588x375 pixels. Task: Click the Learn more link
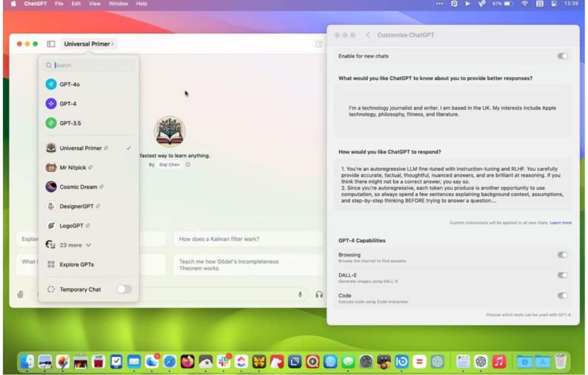click(561, 223)
